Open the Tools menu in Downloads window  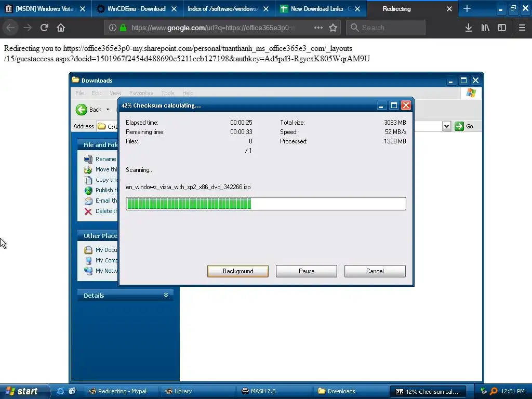point(168,93)
